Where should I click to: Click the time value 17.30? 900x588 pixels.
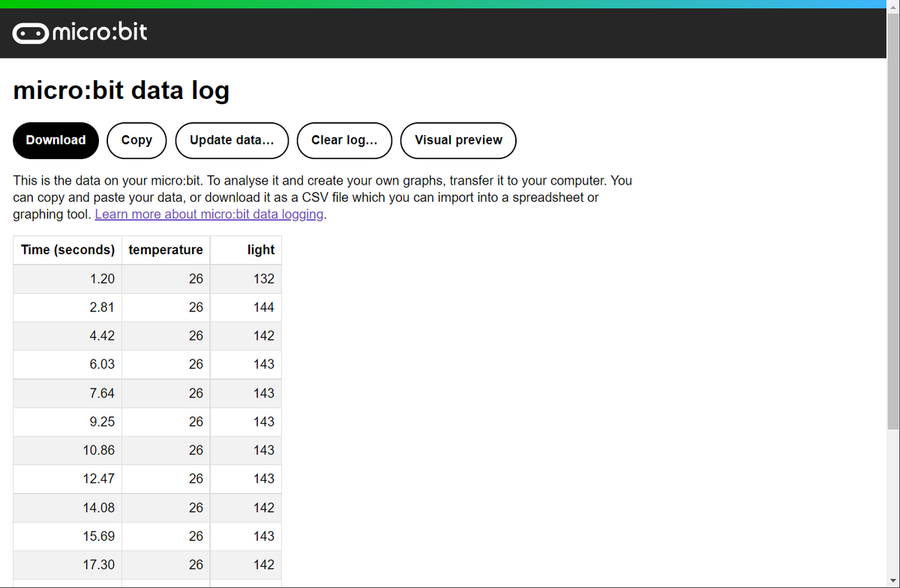coord(99,565)
